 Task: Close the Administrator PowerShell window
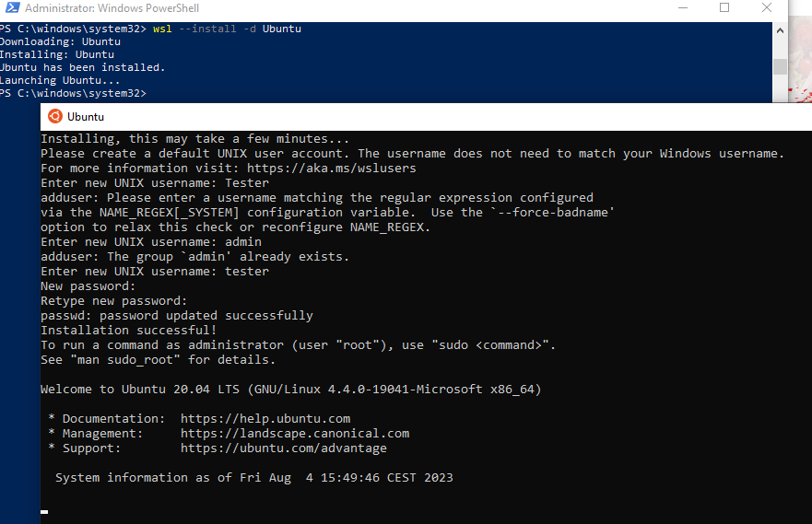tap(767, 7)
